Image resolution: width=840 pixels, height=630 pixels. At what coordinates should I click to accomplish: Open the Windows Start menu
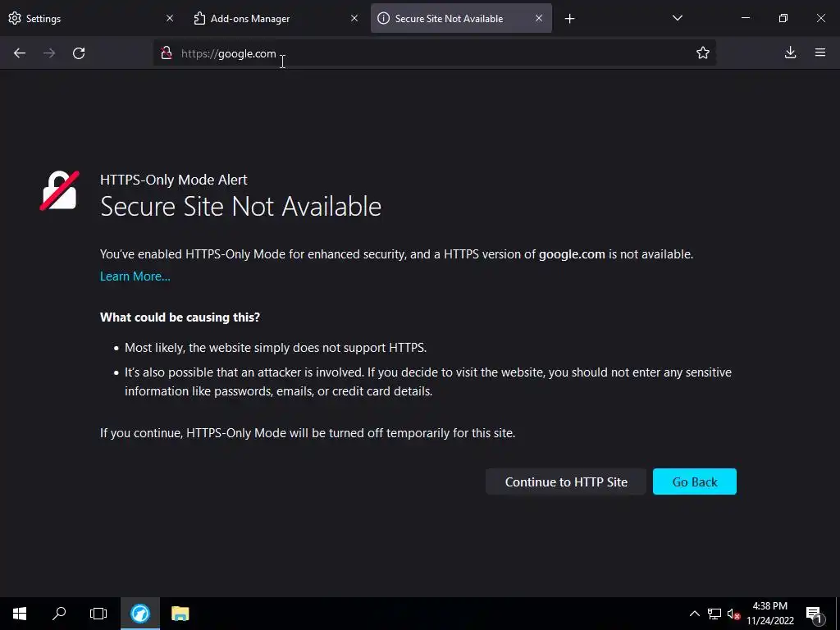[20, 614]
